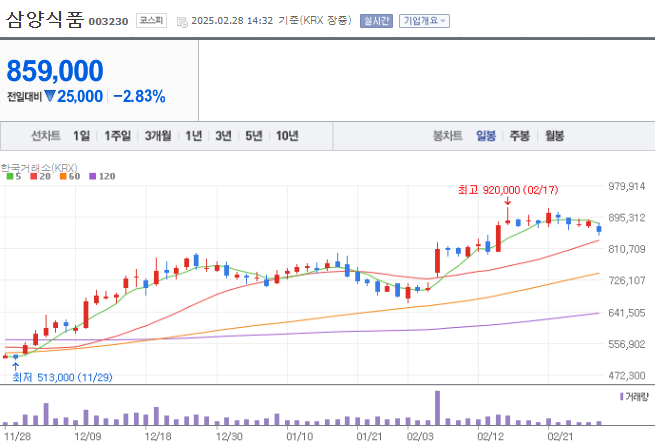Click the 12/30 date axis label
Screen dimensions: 655x445
pos(229,437)
